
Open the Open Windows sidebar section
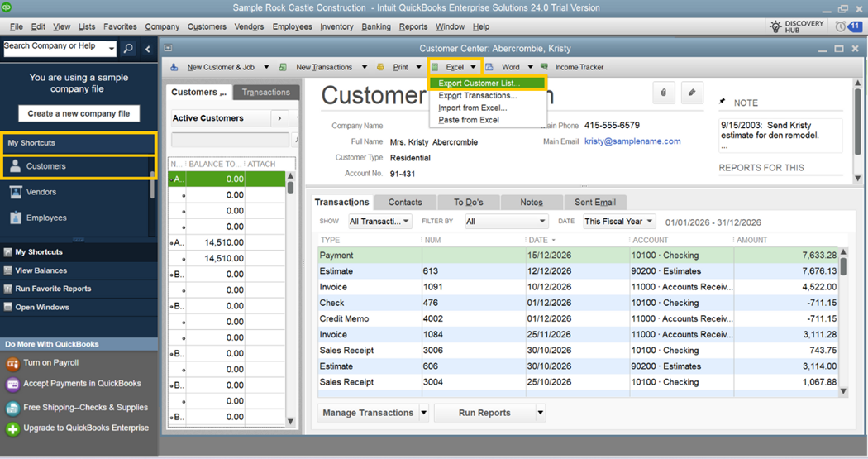click(x=42, y=307)
